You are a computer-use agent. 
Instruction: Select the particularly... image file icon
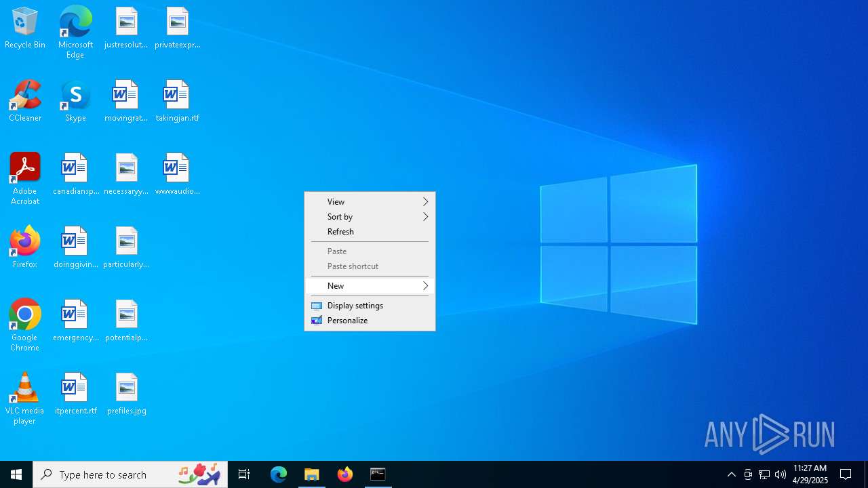[x=126, y=247]
